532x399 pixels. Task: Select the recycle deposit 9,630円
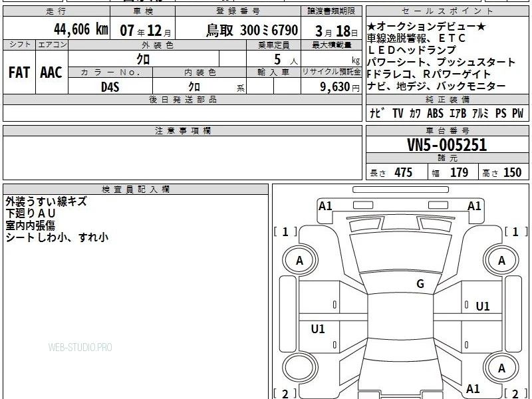pyautogui.click(x=340, y=87)
